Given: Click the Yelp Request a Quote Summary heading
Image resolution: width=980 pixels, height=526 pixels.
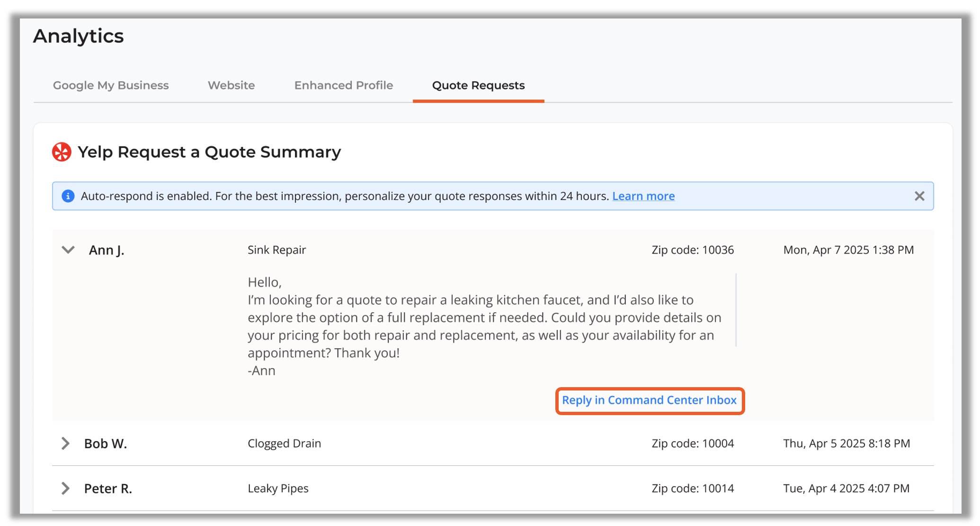Looking at the screenshot, I should 209,152.
